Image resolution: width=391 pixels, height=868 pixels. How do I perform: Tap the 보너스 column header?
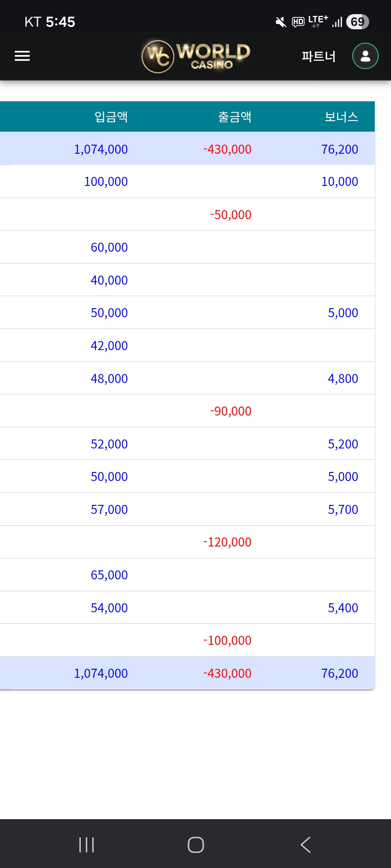[x=341, y=117]
